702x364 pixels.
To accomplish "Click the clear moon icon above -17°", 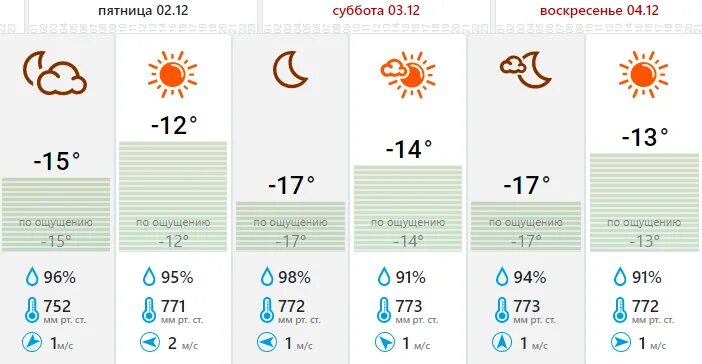I will (290, 69).
